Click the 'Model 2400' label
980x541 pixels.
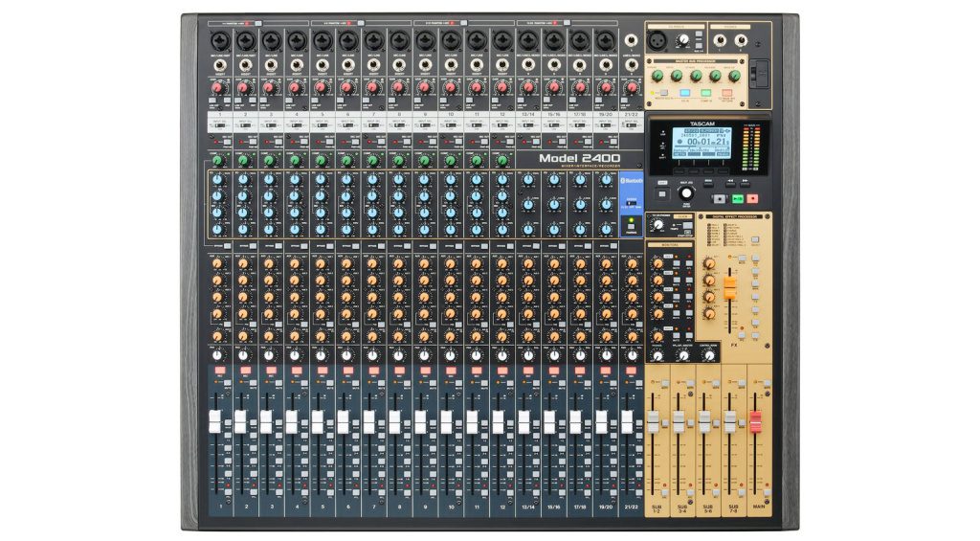click(579, 158)
